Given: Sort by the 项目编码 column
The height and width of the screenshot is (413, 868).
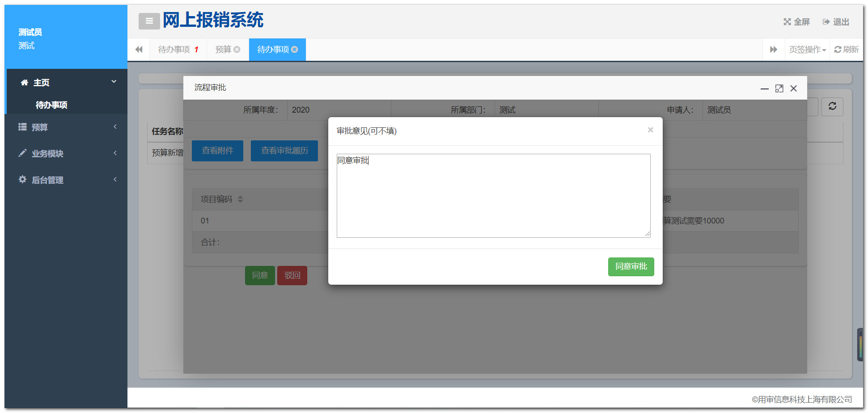Looking at the screenshot, I should [240, 199].
